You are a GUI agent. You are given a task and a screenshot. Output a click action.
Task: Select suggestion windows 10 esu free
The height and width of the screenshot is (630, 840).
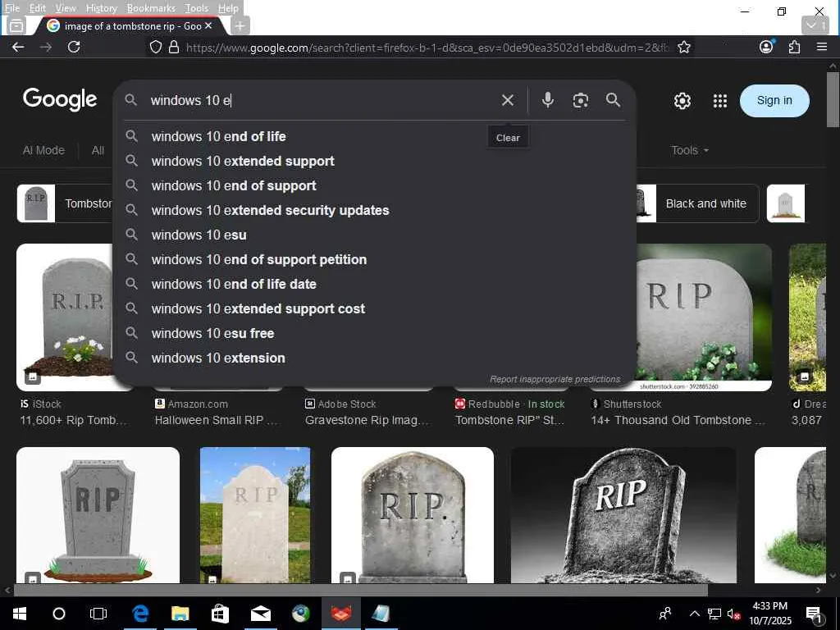pyautogui.click(x=374, y=334)
